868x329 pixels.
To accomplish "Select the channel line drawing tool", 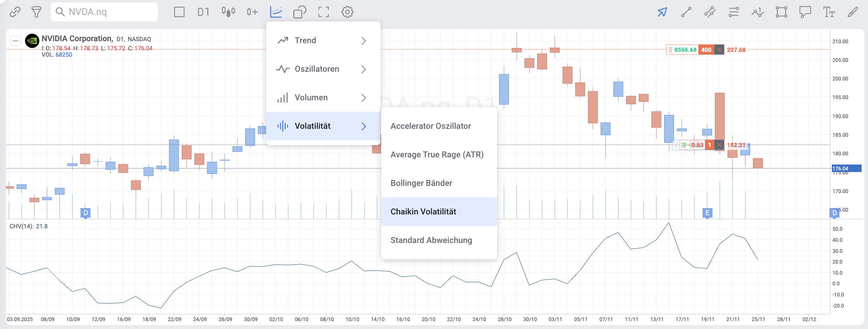I will click(x=710, y=12).
